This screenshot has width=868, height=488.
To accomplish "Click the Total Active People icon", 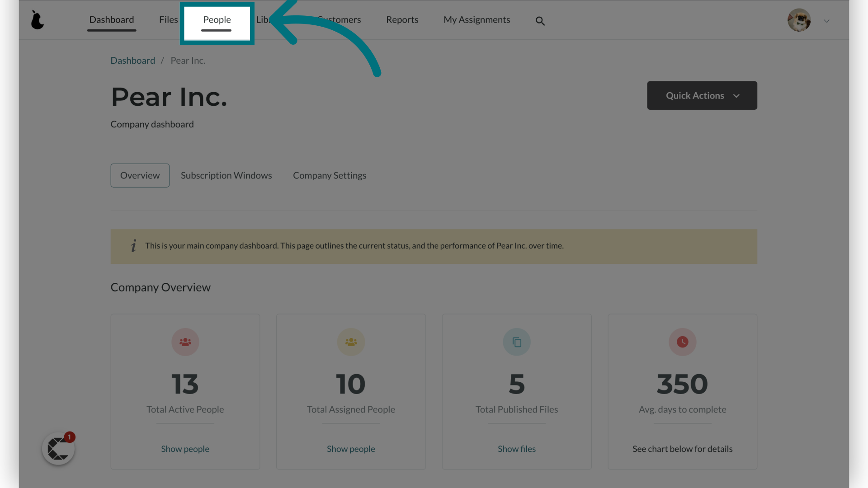I will pyautogui.click(x=185, y=342).
